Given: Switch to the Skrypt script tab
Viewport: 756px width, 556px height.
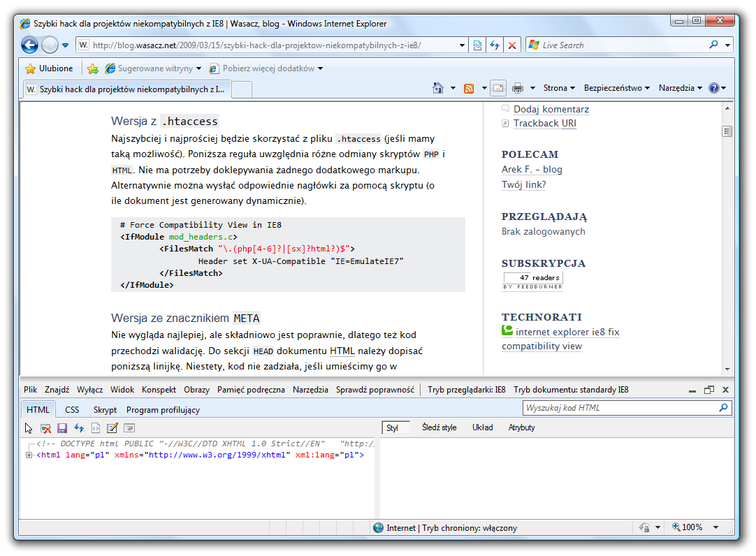Looking at the screenshot, I should (x=105, y=410).
